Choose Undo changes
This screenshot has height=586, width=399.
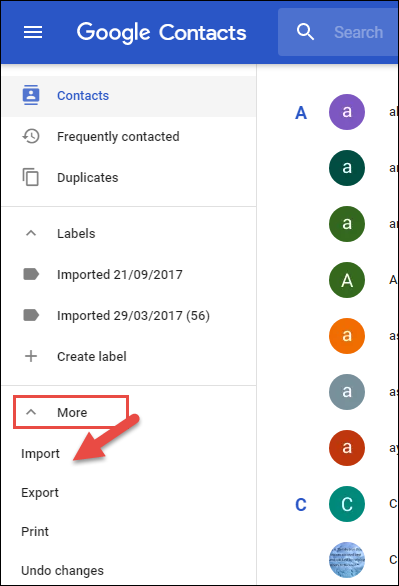click(x=62, y=571)
